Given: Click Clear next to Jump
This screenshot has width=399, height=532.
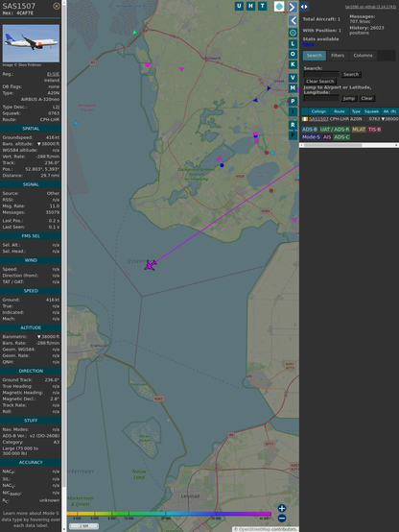Looking at the screenshot, I should (366, 98).
